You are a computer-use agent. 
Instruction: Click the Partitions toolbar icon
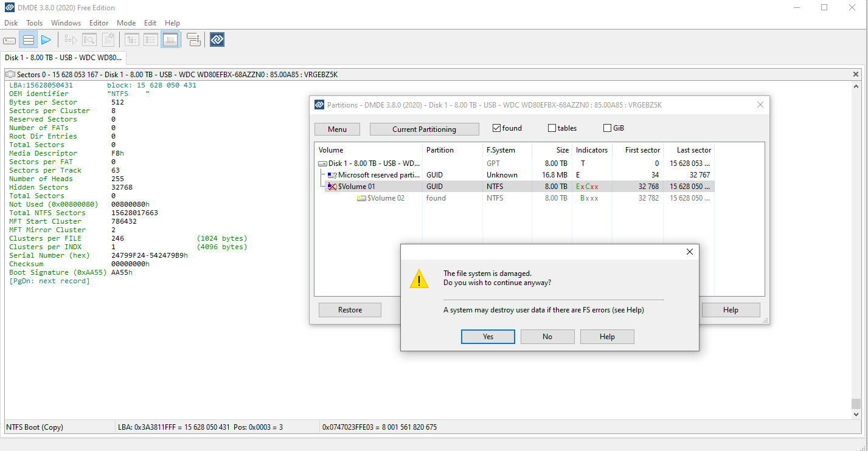click(28, 40)
